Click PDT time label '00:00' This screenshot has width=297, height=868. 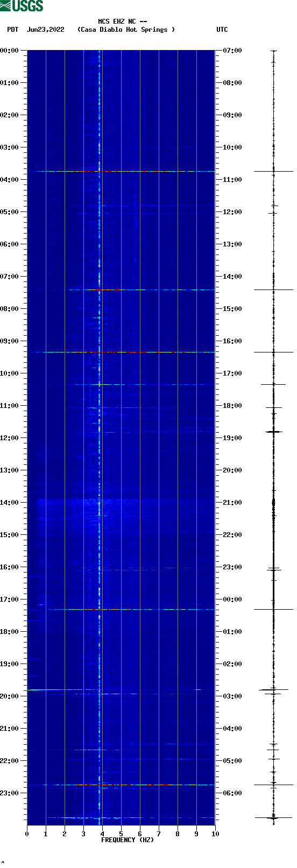pyautogui.click(x=10, y=51)
